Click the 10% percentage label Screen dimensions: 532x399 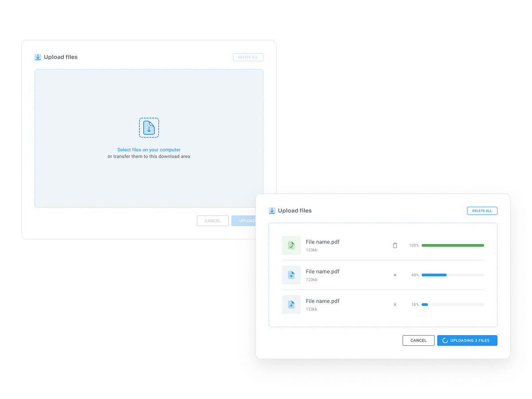pyautogui.click(x=415, y=305)
